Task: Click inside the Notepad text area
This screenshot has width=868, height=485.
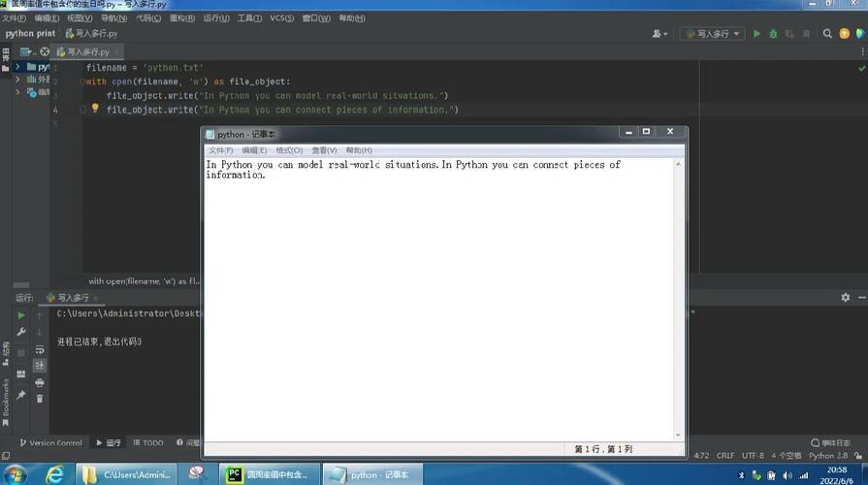Action: pyautogui.click(x=436, y=291)
